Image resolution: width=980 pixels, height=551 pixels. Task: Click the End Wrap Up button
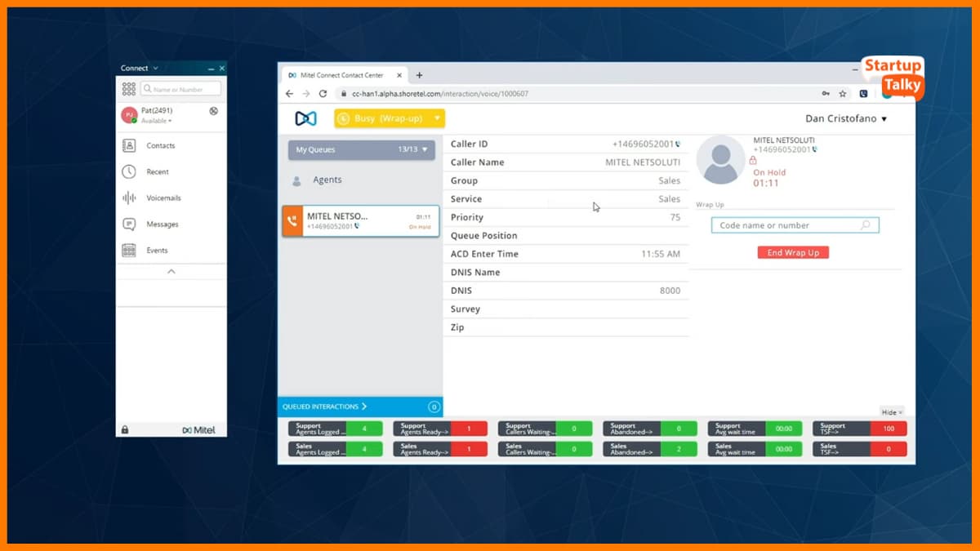(x=793, y=252)
